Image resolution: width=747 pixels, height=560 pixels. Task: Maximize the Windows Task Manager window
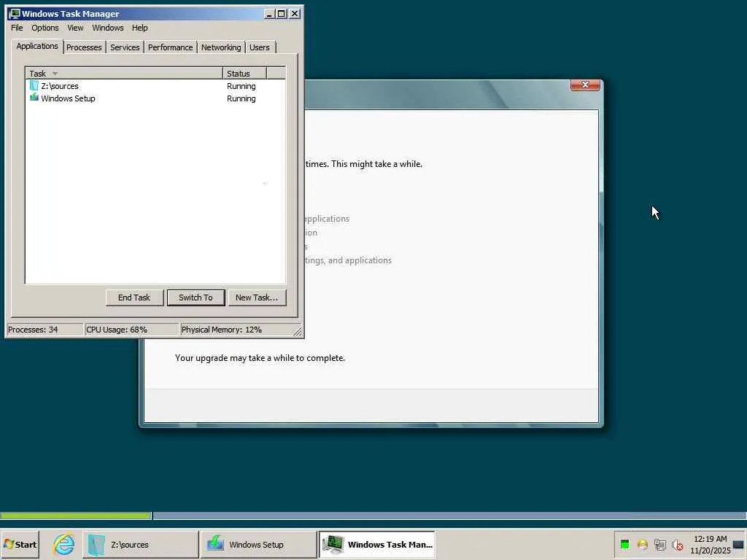tap(282, 14)
